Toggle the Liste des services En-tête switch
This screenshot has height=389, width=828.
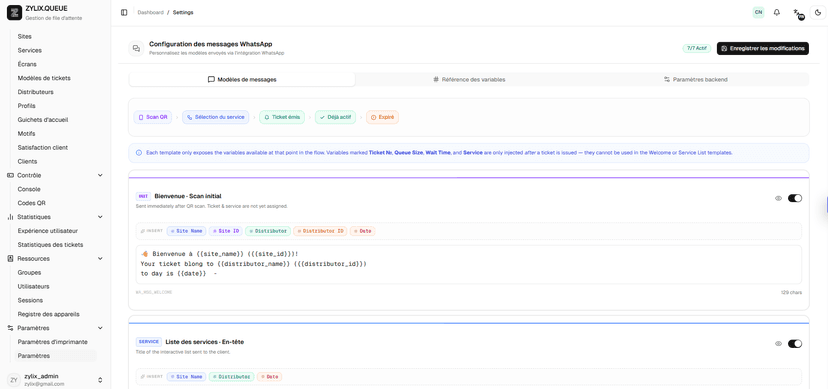(795, 344)
